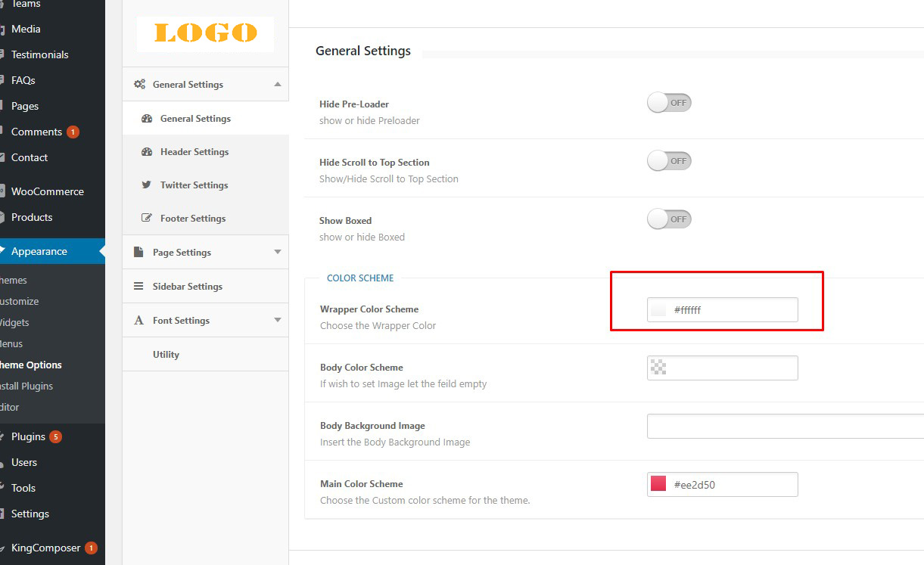Expand the Page Settings section arrow
This screenshot has height=565, width=924.
point(277,253)
